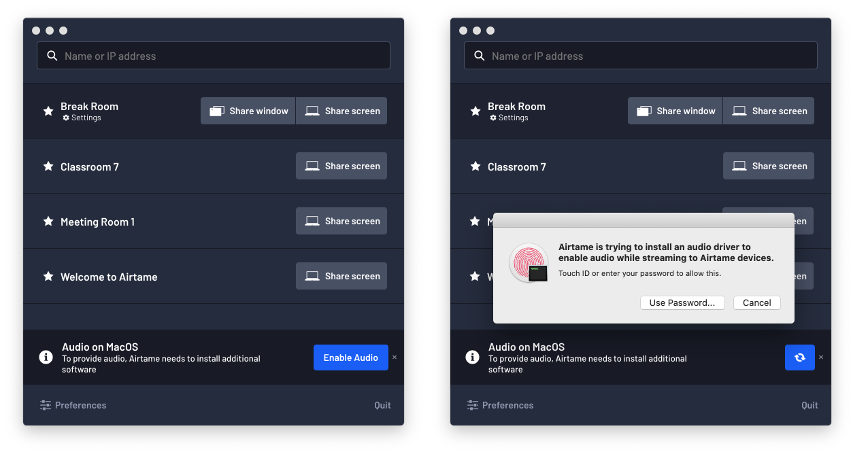Share screen to Classroom 7 in right window
The width and height of the screenshot is (868, 454).
point(769,166)
